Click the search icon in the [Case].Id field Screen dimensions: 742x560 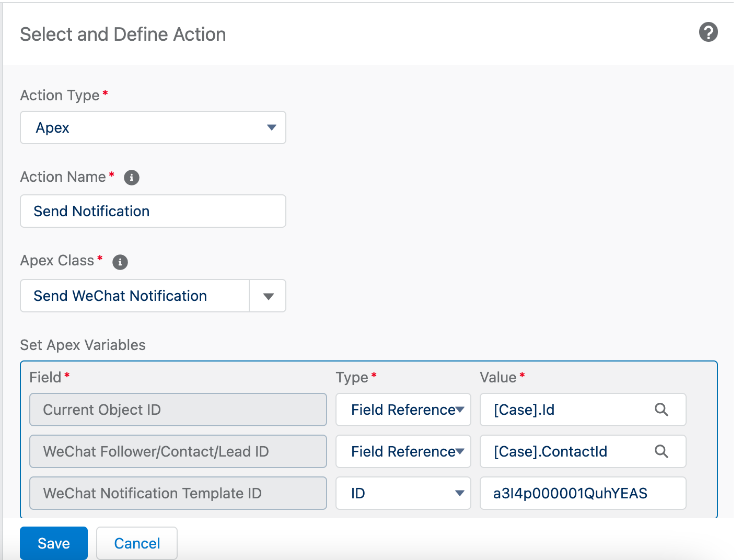(661, 410)
